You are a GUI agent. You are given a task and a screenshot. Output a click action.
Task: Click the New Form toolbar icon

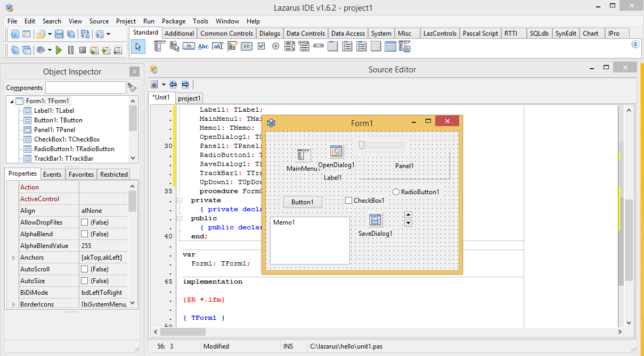click(x=26, y=34)
